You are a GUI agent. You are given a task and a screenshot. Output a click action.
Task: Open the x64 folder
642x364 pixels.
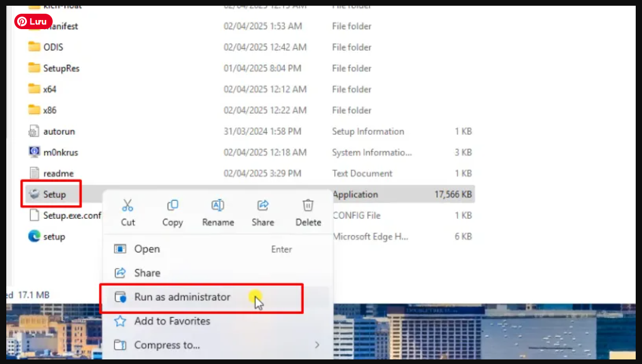51,89
